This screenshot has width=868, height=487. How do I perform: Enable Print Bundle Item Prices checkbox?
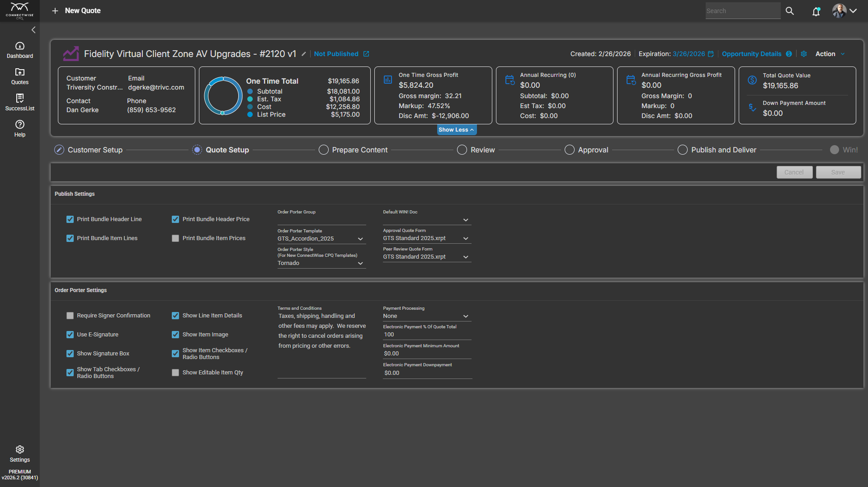pyautogui.click(x=175, y=238)
